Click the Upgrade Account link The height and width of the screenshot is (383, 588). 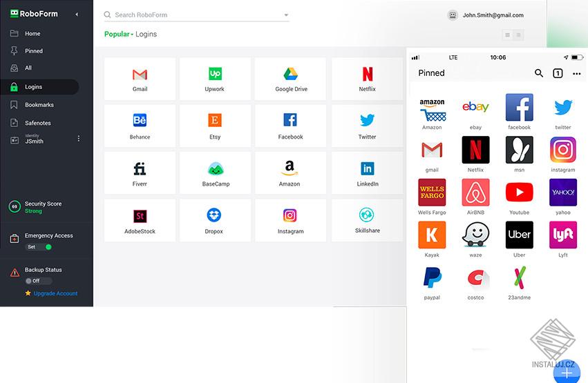55,293
